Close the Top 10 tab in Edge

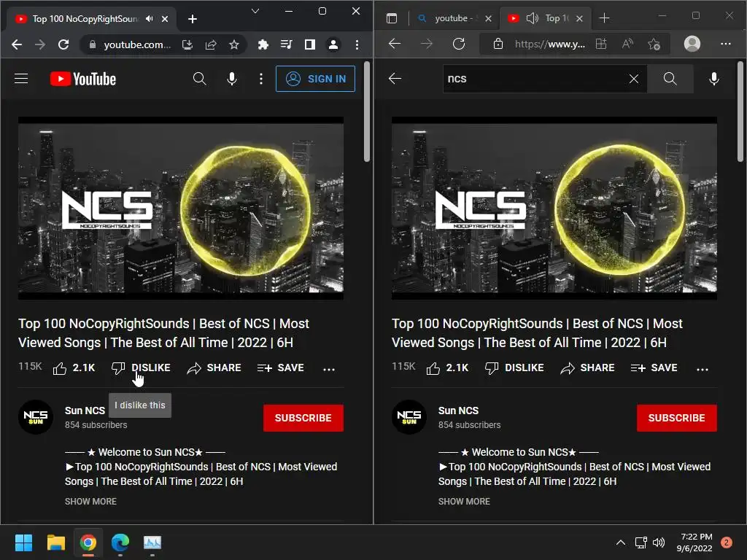tap(579, 18)
